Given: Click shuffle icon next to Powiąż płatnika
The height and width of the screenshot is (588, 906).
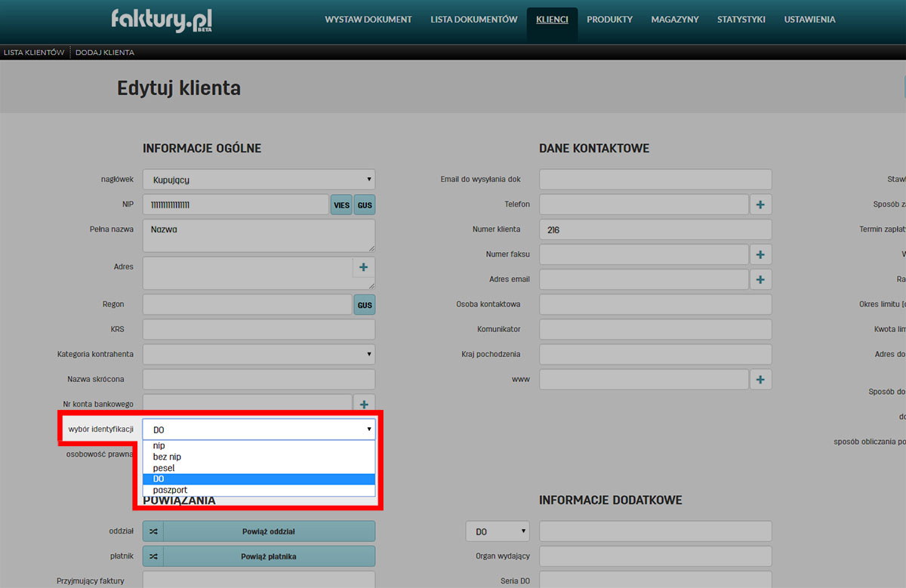Looking at the screenshot, I should tap(153, 556).
